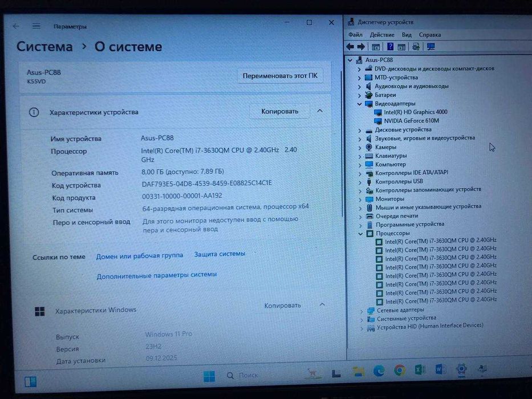
Task: Click Windows logo beside Характеристики Windows
Action: [40, 311]
